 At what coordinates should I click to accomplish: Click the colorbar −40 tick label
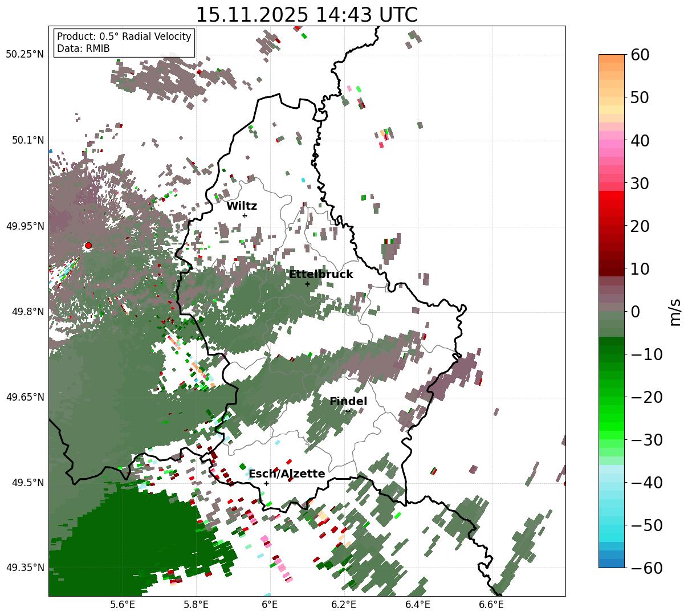pos(646,482)
